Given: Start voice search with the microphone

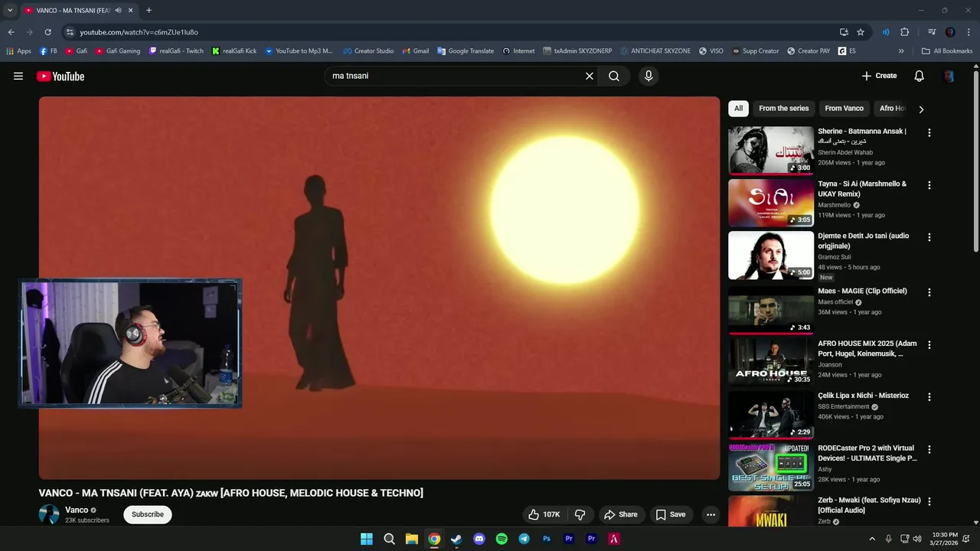Looking at the screenshot, I should pyautogui.click(x=648, y=76).
